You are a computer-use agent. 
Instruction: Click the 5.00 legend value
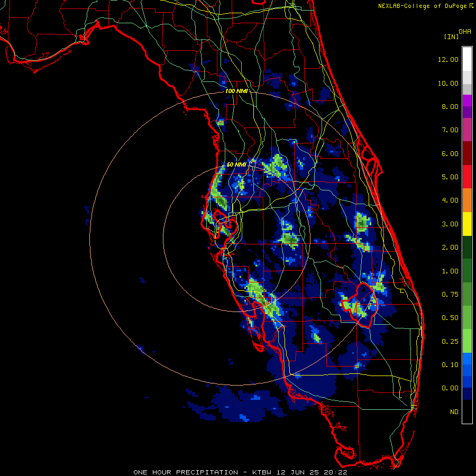(450, 177)
